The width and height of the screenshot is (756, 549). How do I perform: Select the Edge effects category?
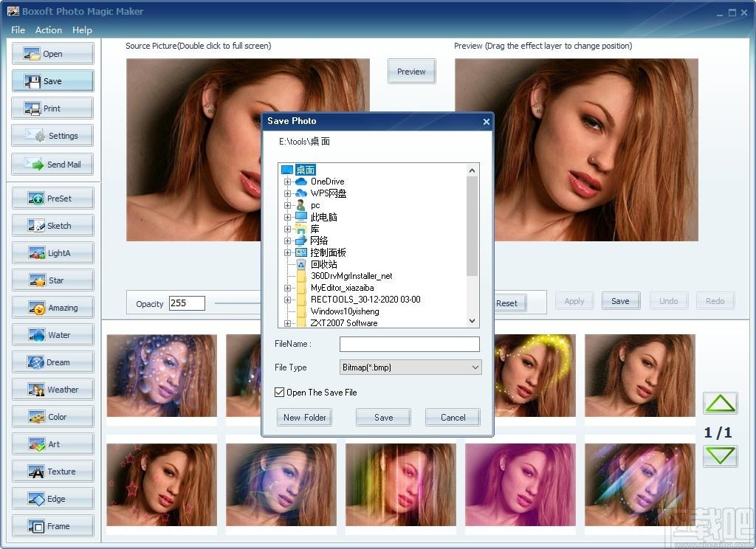[52, 499]
